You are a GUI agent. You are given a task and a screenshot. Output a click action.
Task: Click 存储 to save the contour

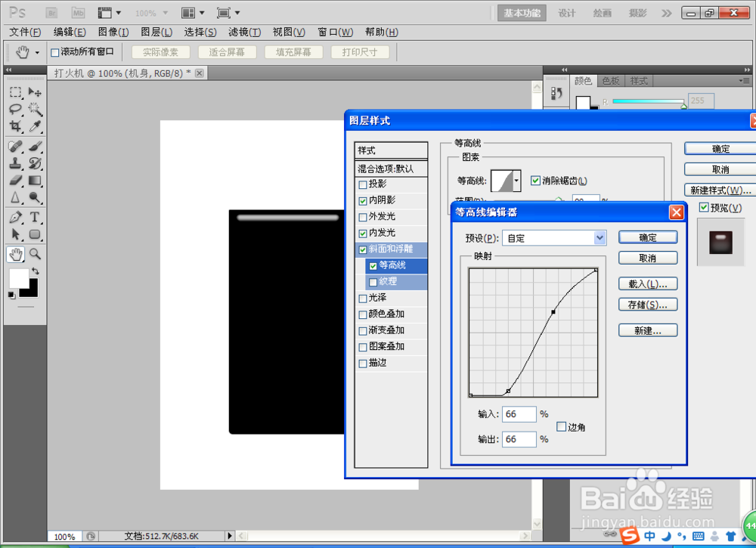pyautogui.click(x=648, y=305)
